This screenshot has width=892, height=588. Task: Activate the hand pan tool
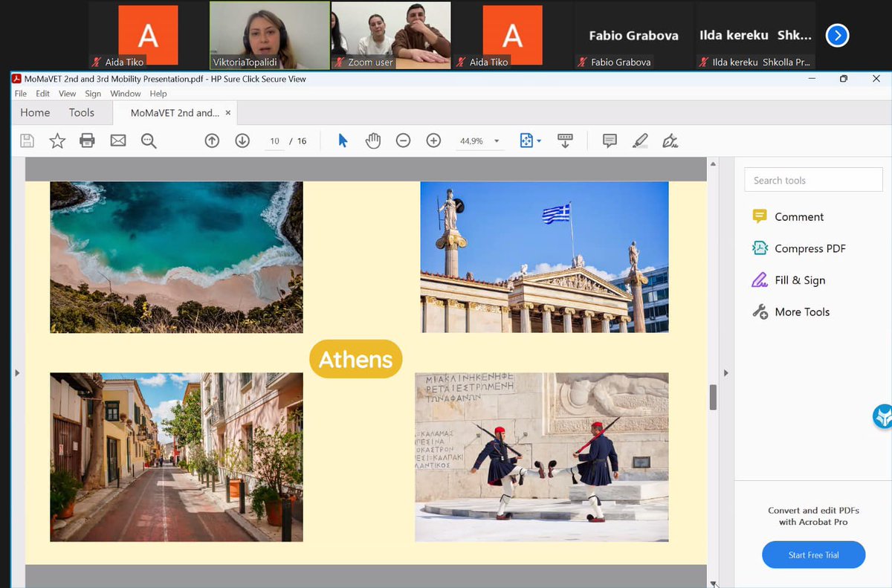373,140
